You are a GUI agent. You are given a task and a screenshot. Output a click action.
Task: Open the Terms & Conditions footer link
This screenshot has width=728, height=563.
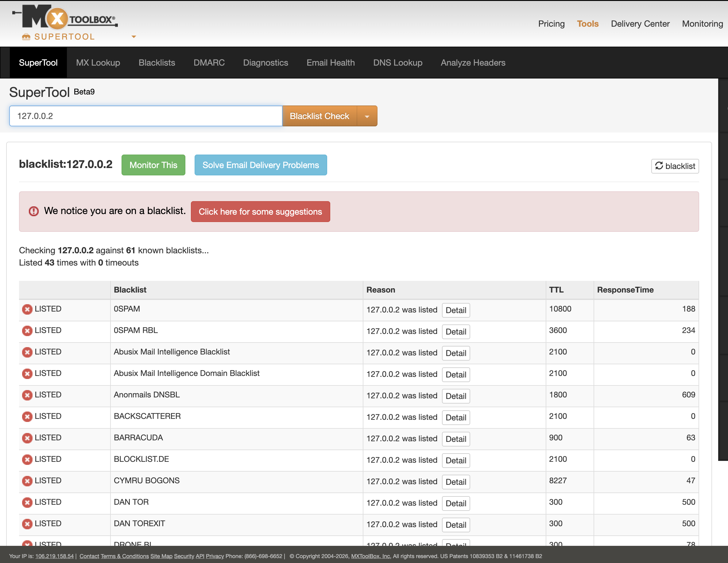coord(125,556)
